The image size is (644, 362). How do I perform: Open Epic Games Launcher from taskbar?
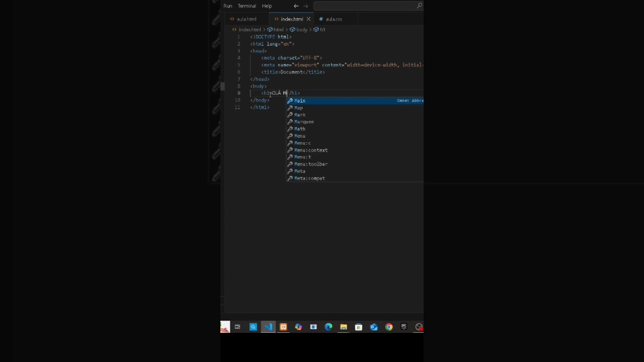pyautogui.click(x=404, y=327)
